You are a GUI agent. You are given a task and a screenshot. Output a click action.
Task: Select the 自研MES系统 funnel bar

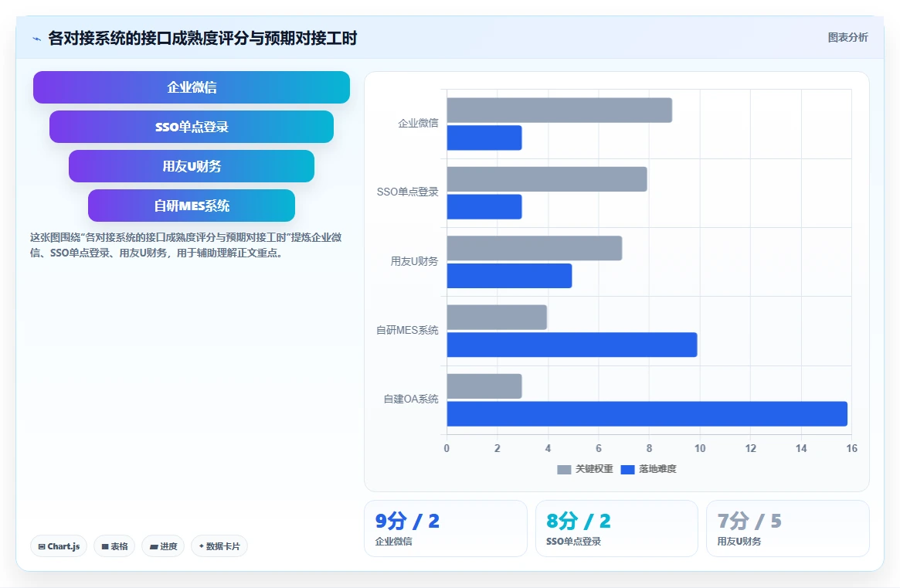pyautogui.click(x=192, y=206)
